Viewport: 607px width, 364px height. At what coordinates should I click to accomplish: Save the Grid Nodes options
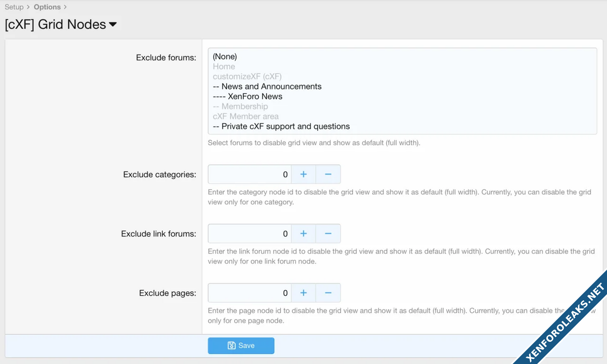241,346
